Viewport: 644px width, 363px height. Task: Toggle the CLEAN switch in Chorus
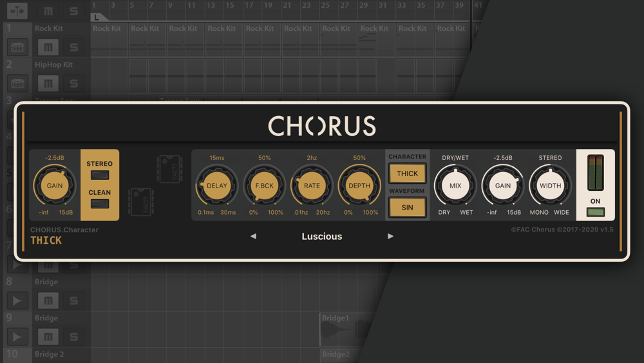point(100,204)
